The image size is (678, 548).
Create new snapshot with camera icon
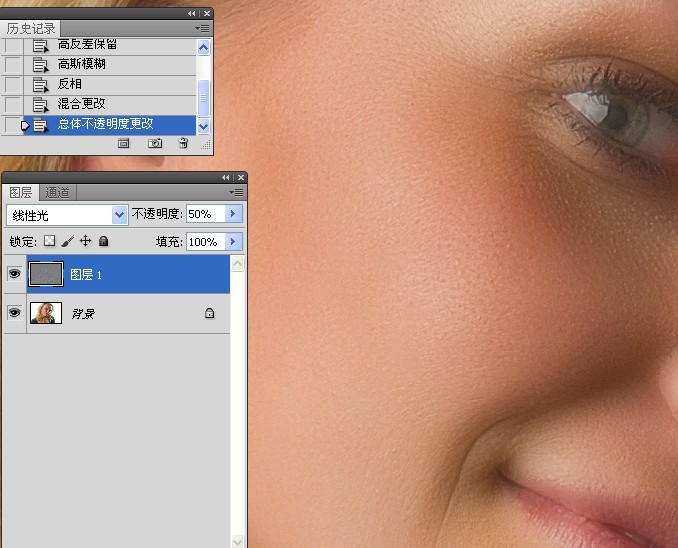(155, 143)
